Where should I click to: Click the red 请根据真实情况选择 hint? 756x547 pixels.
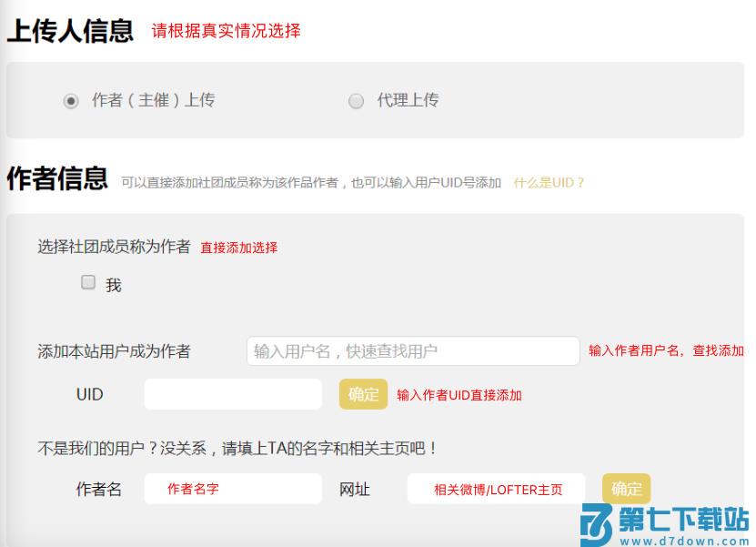(x=226, y=31)
